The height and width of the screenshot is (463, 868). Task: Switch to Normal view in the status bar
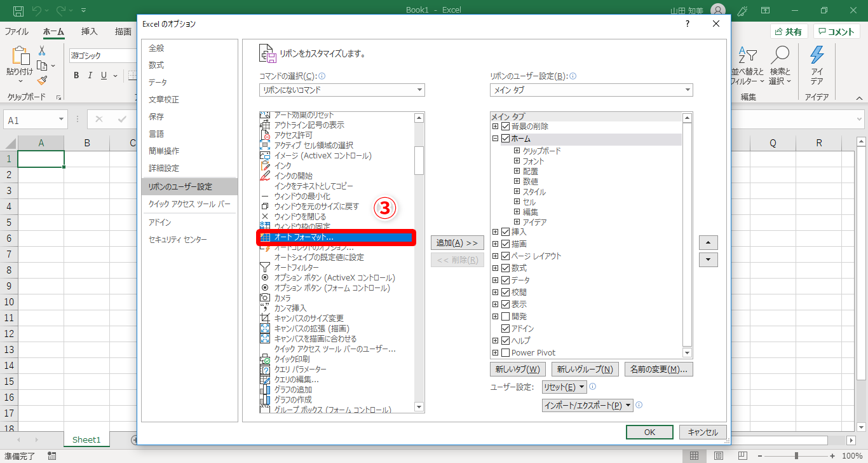[695, 456]
